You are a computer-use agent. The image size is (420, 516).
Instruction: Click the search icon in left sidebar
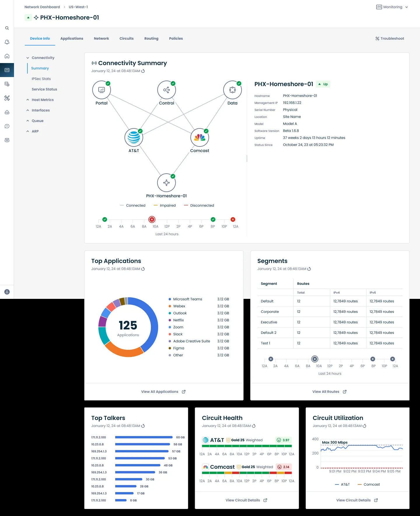7,28
